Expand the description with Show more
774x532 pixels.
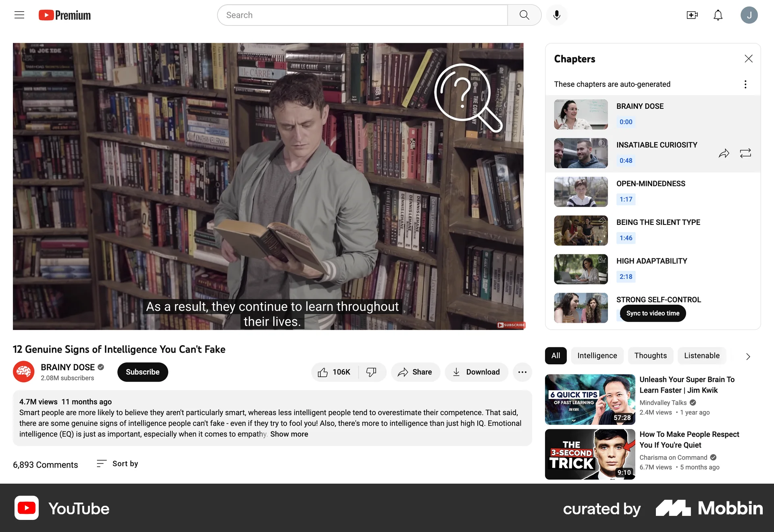pos(289,434)
